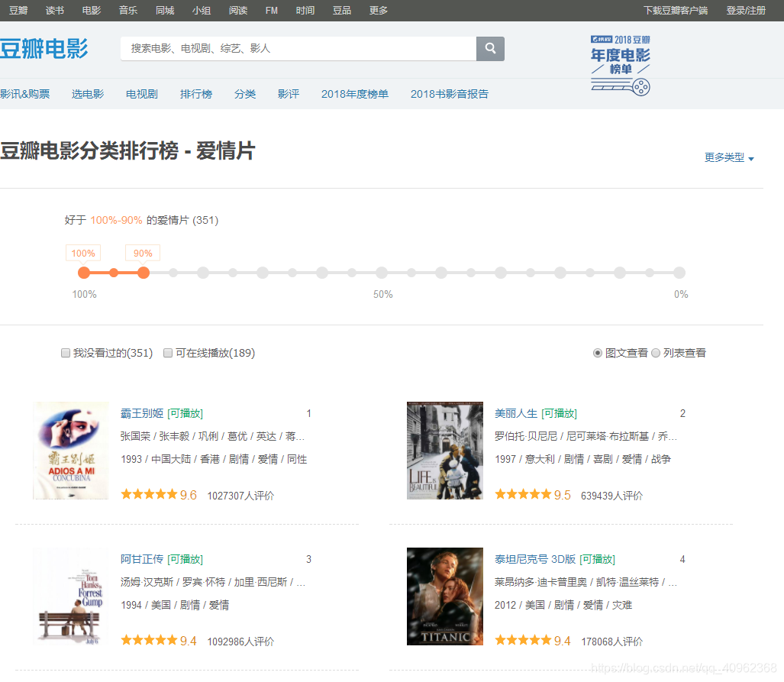This screenshot has width=784, height=682.
Task: Open the 影评 tab
Action: [x=289, y=94]
